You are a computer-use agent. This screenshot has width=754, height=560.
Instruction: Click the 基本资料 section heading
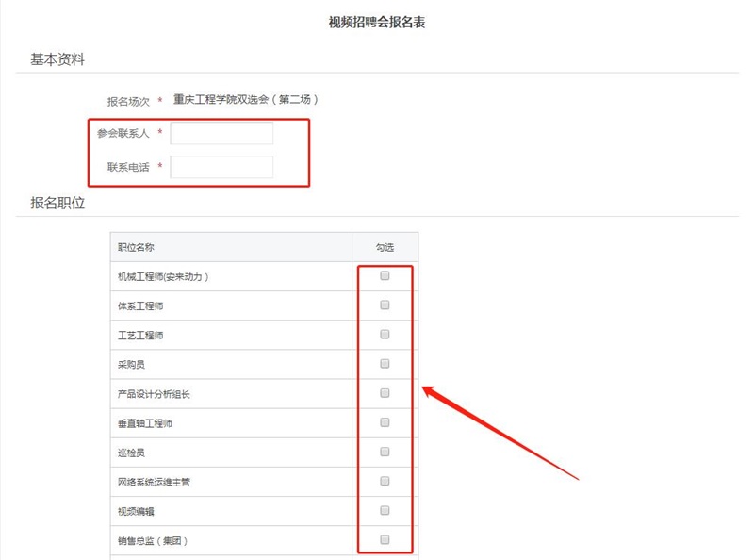tap(58, 59)
